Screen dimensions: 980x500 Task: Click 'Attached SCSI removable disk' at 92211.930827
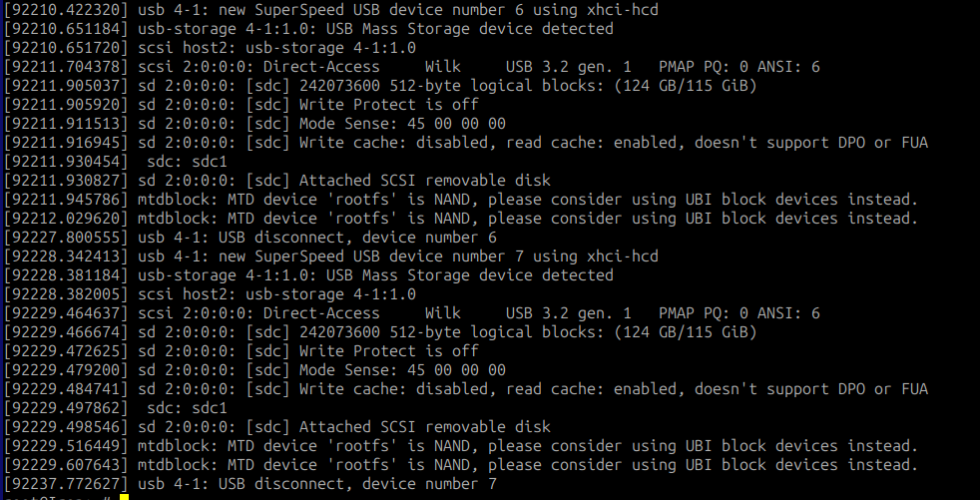tap(425, 181)
